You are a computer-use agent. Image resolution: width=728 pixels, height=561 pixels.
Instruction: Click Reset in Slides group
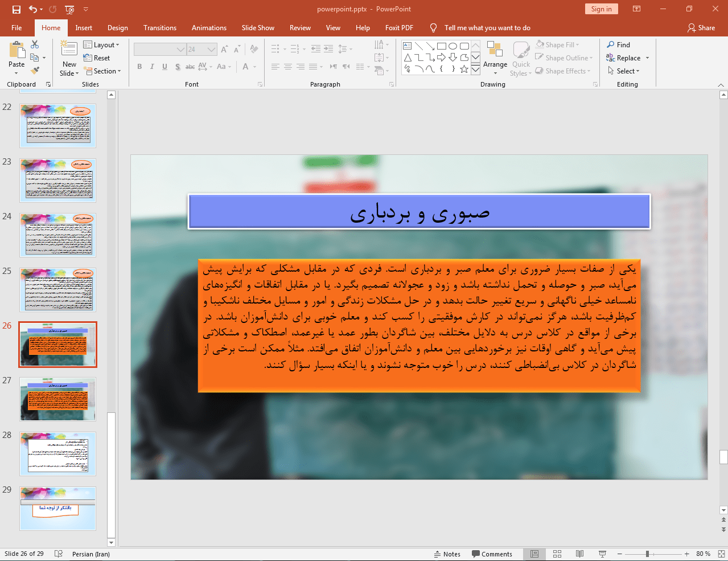[x=97, y=58]
